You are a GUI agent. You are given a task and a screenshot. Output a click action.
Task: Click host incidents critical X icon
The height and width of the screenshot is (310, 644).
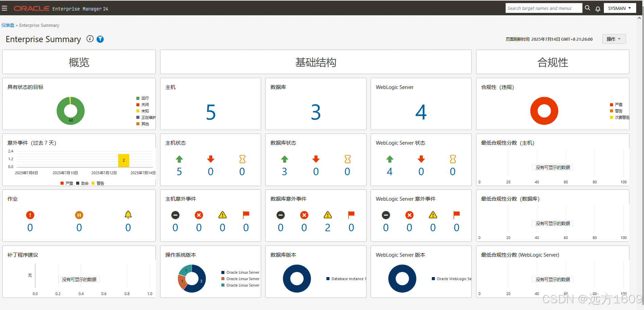click(x=199, y=215)
